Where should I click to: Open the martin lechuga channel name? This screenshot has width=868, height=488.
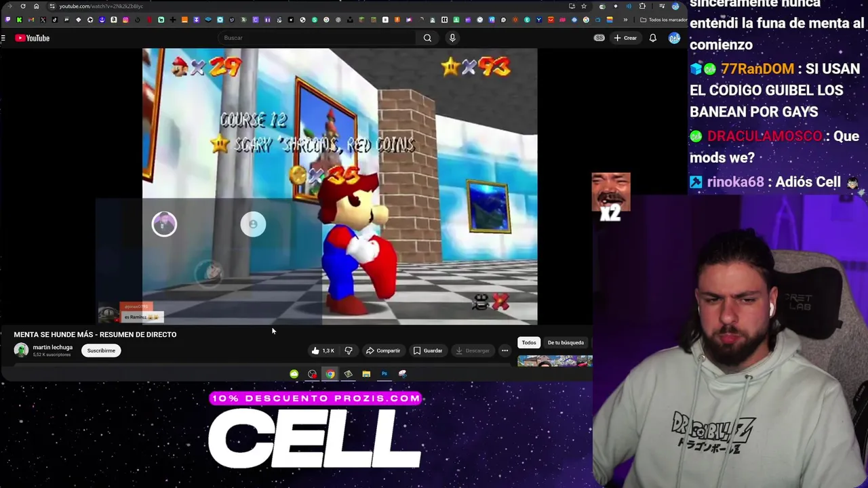53,347
